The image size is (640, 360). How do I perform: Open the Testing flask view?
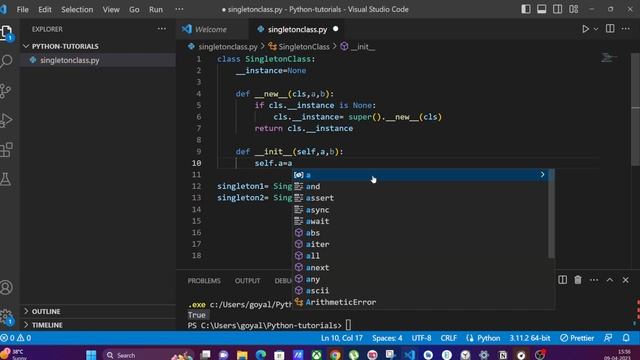pos(6,179)
